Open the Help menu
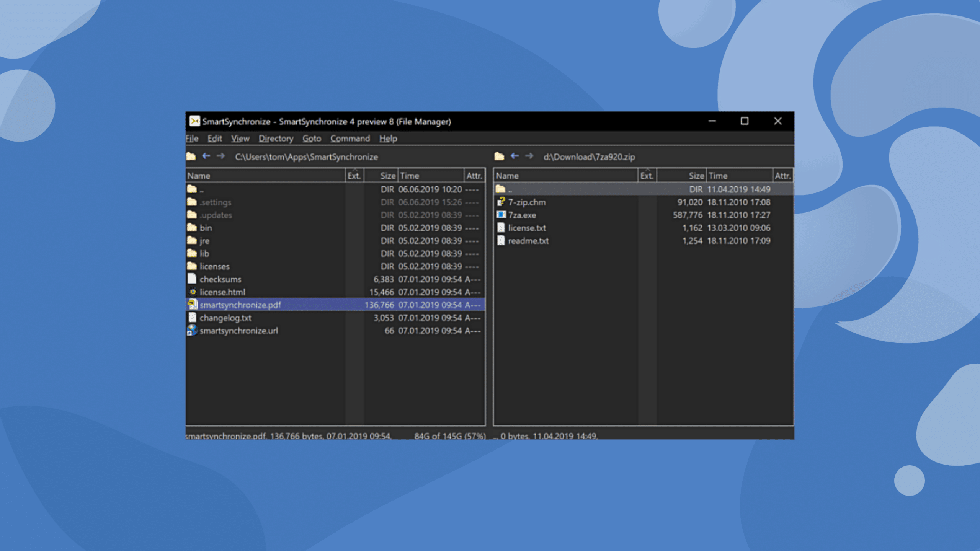The height and width of the screenshot is (551, 980). tap(388, 139)
